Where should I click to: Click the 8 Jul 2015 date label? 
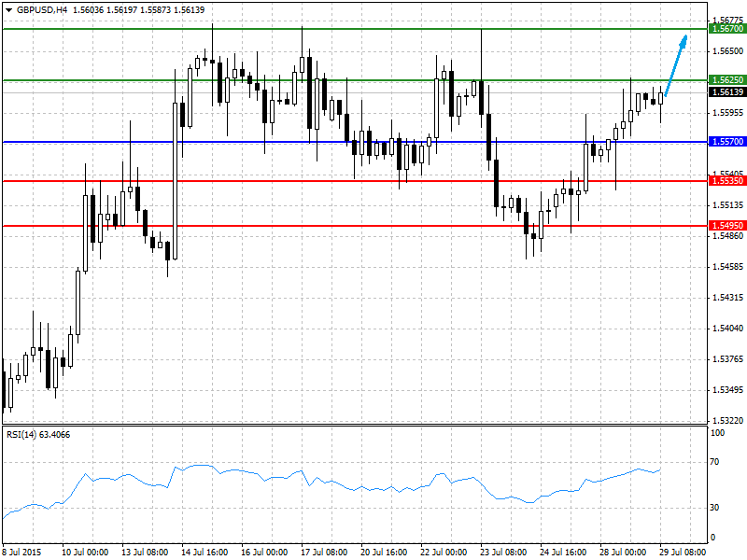pyautogui.click(x=21, y=552)
